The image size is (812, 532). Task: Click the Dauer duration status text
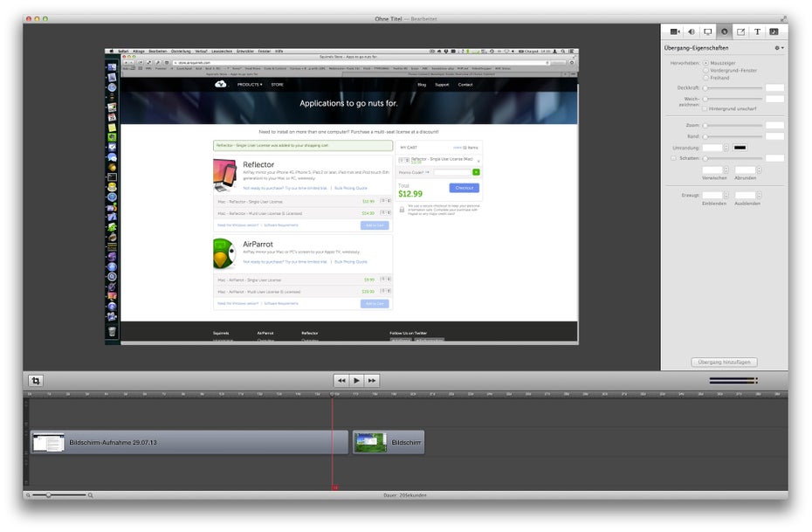tap(405, 495)
